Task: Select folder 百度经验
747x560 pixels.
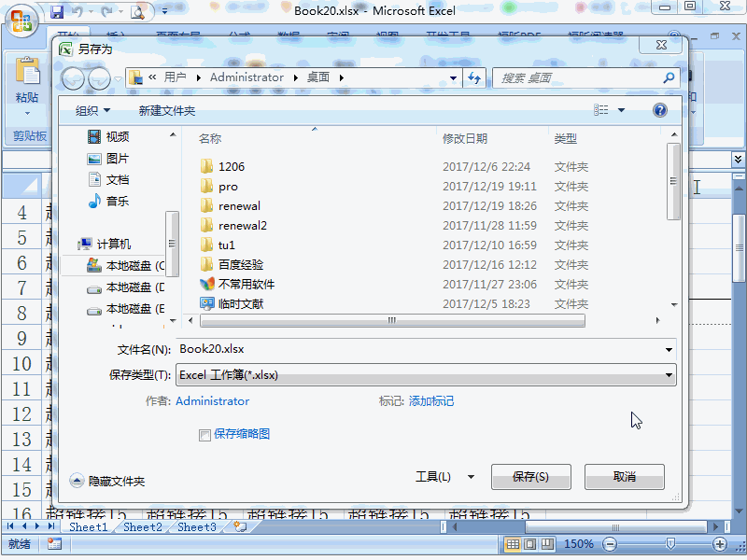Action: 232,264
